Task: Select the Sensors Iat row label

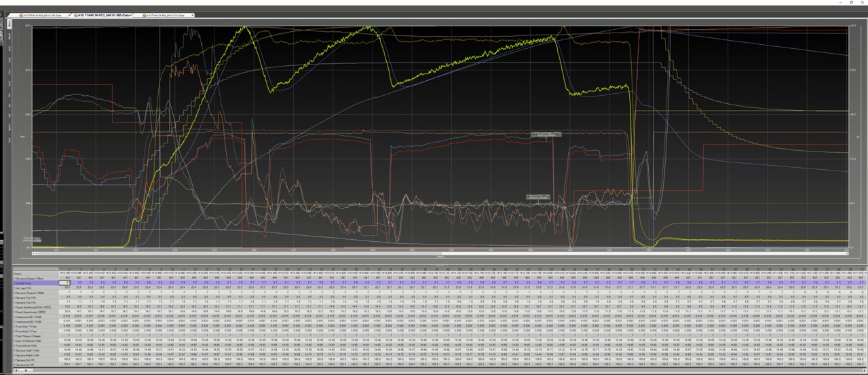Action: point(35,365)
